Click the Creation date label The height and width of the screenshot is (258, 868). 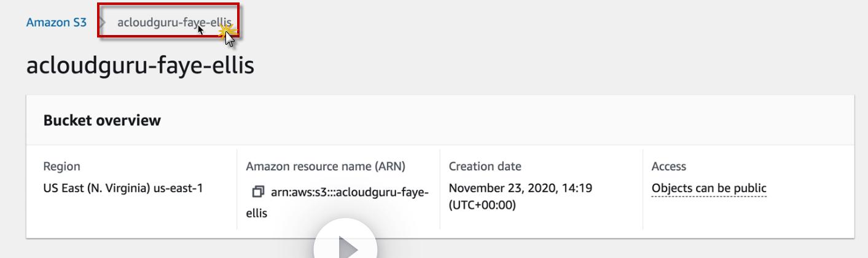tap(485, 166)
